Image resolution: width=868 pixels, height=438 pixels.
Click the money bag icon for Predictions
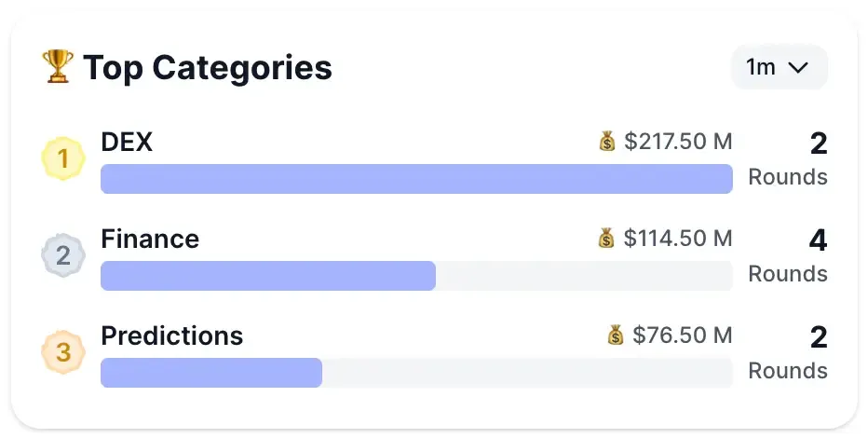[x=616, y=335]
